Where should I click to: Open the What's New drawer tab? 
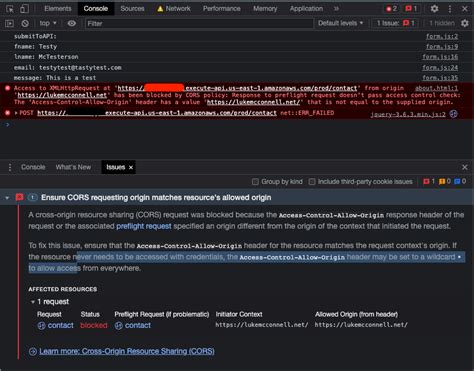tap(73, 167)
